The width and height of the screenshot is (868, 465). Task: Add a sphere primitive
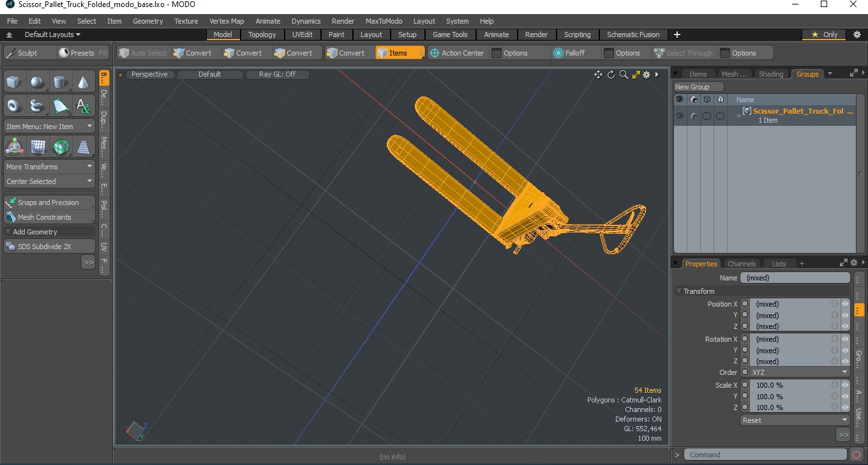click(x=38, y=82)
